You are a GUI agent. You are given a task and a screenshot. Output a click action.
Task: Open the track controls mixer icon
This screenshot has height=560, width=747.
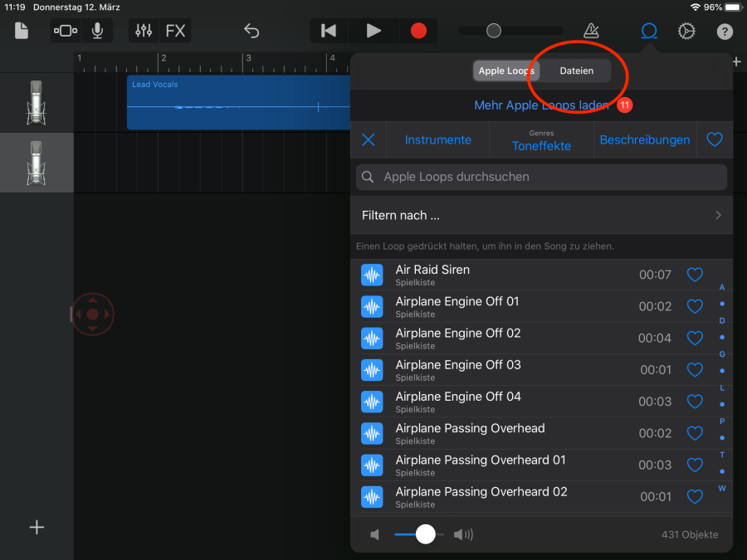(x=144, y=31)
